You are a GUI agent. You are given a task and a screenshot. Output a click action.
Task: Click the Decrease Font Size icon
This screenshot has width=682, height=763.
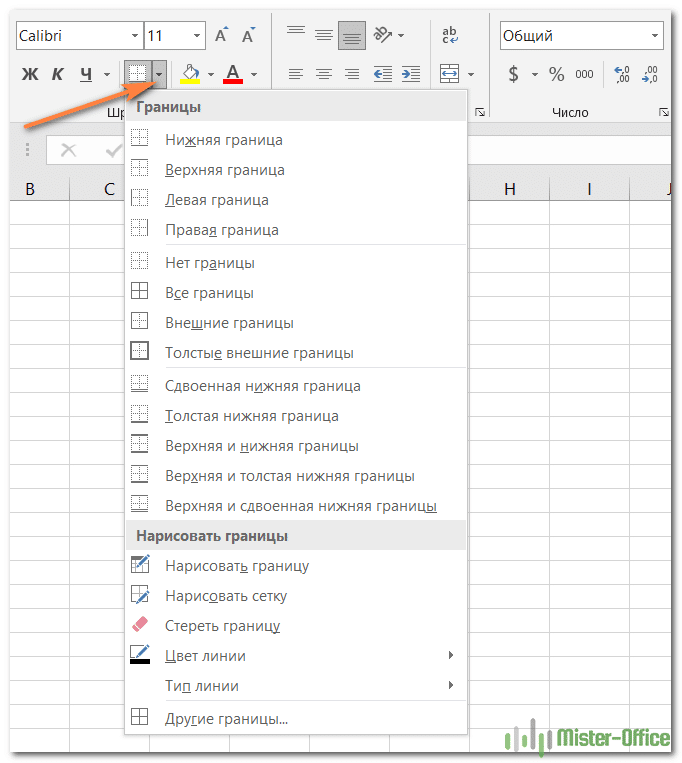click(247, 36)
